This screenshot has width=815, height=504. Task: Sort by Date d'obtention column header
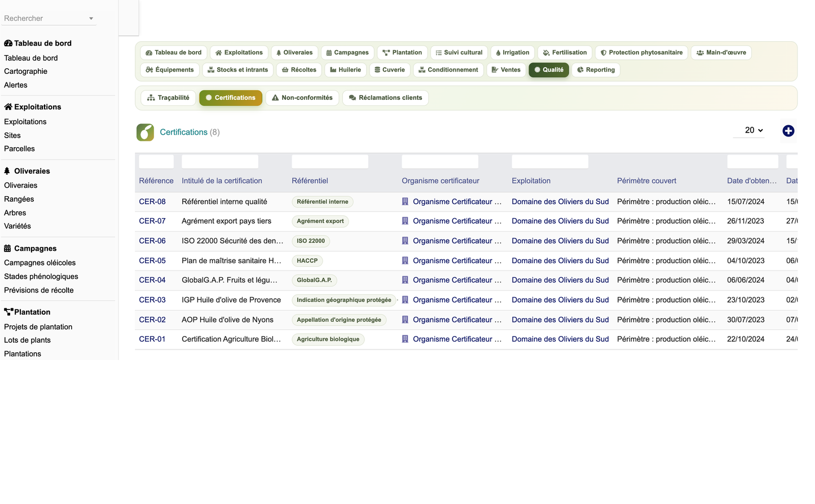(x=752, y=181)
